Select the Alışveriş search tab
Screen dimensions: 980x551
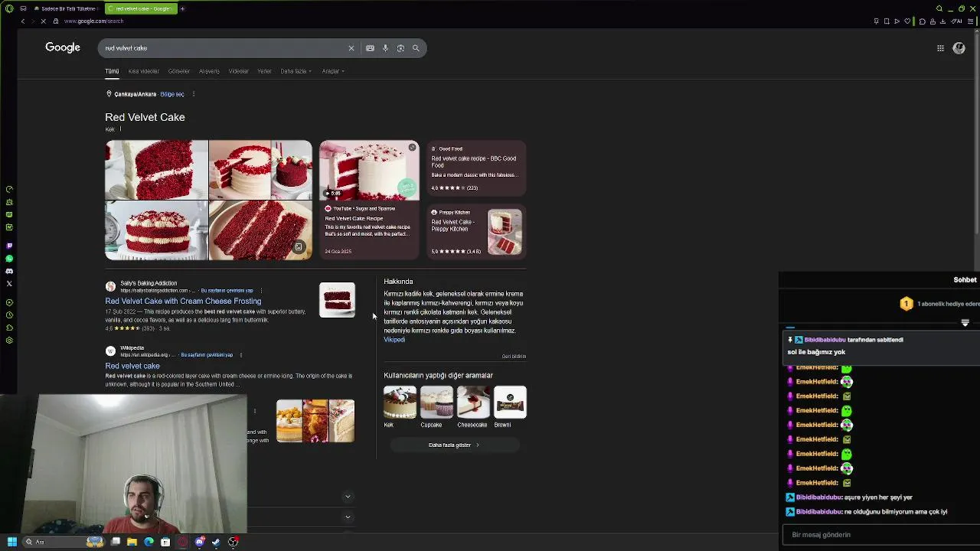(209, 71)
